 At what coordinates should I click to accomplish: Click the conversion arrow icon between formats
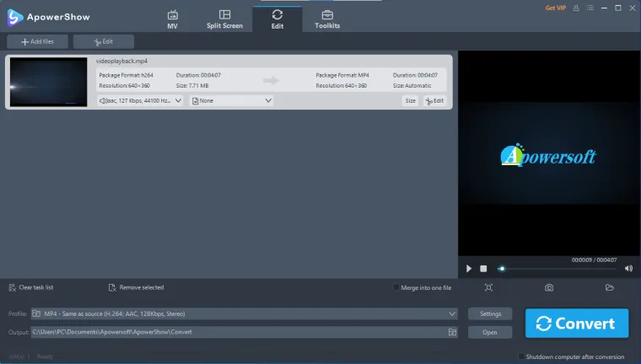point(271,81)
